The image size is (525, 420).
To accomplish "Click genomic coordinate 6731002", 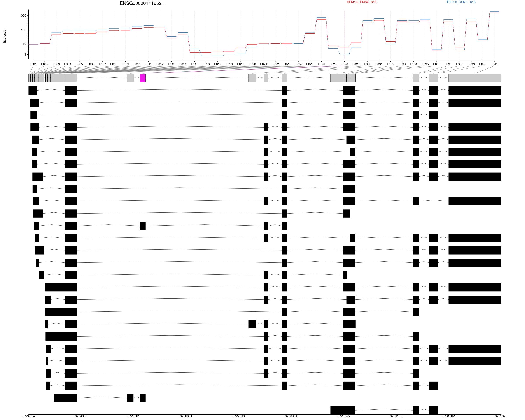I will (448, 416).
